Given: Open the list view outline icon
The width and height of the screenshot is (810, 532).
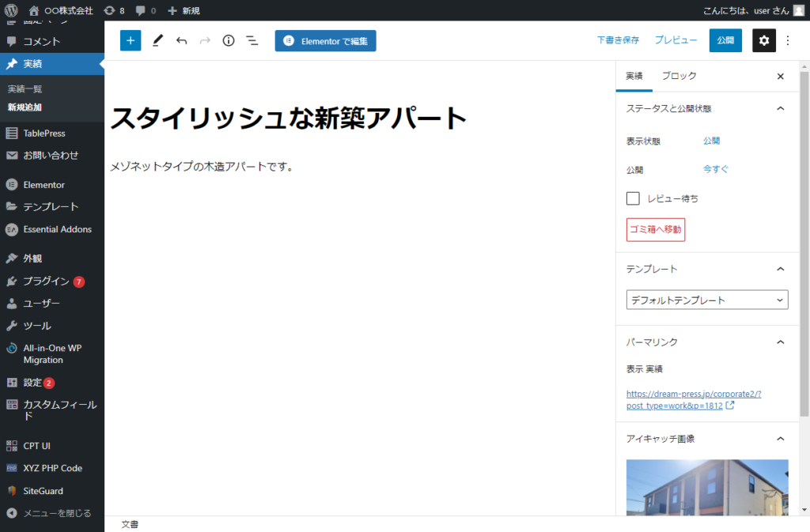Looking at the screenshot, I should pos(252,40).
